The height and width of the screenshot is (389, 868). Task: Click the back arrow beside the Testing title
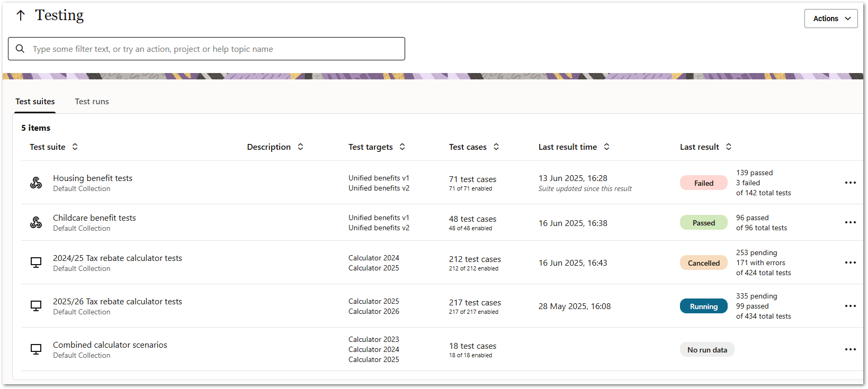(21, 15)
